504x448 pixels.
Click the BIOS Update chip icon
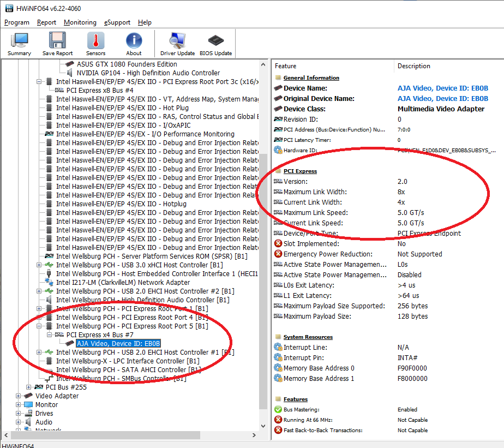point(215,44)
